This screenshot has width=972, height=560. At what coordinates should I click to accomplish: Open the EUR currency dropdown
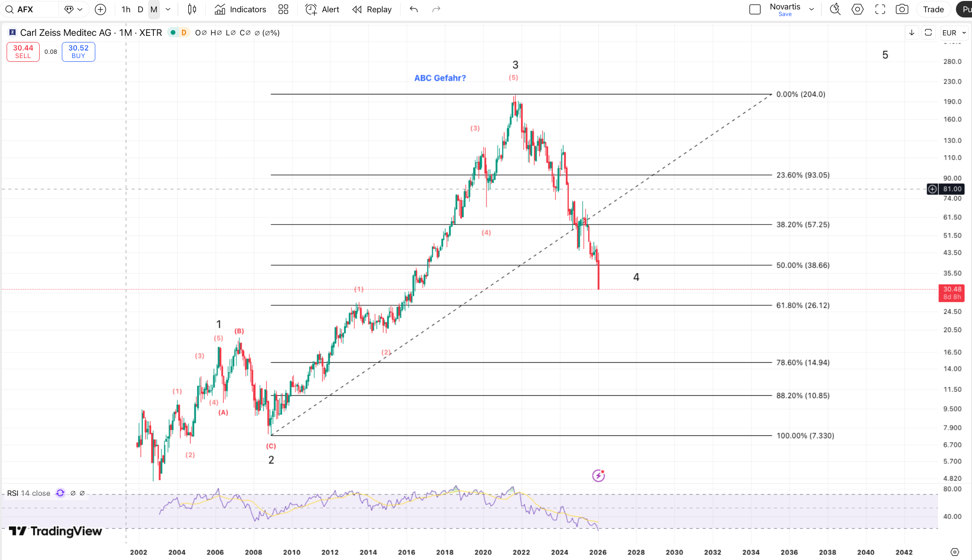coord(954,33)
